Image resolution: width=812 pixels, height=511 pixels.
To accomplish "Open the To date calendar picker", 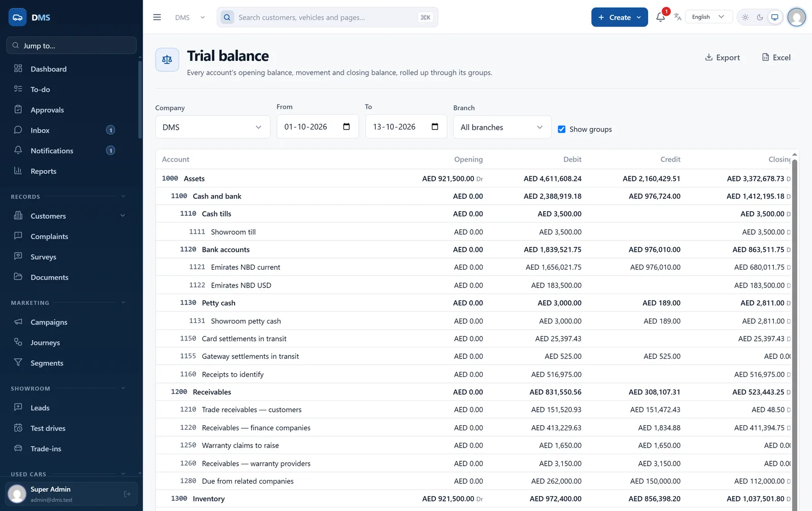I will (x=435, y=126).
